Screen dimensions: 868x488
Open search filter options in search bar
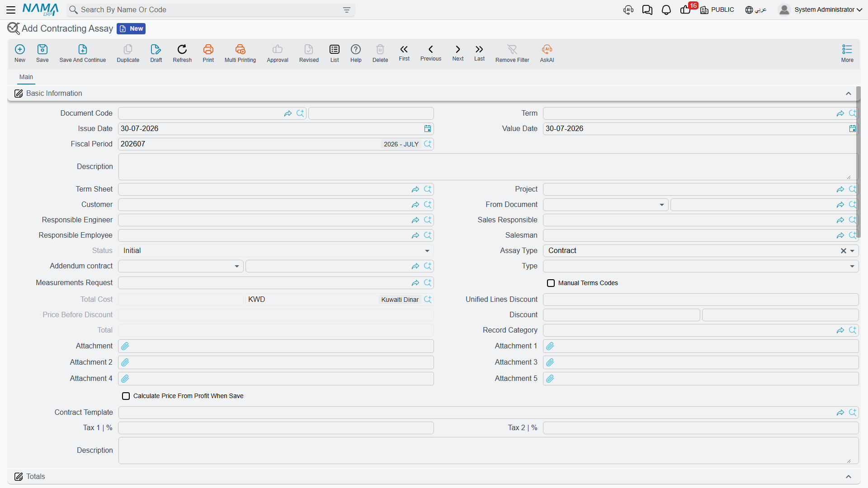pyautogui.click(x=347, y=10)
